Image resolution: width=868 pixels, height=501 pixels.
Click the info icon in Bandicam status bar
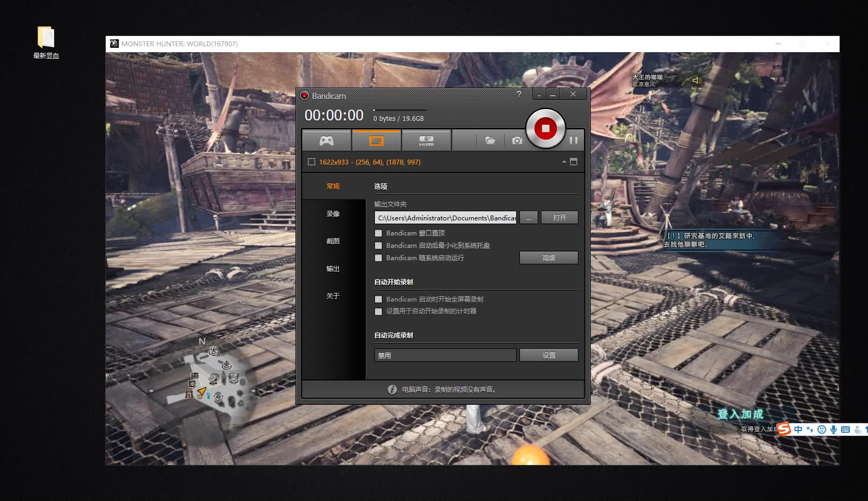392,389
